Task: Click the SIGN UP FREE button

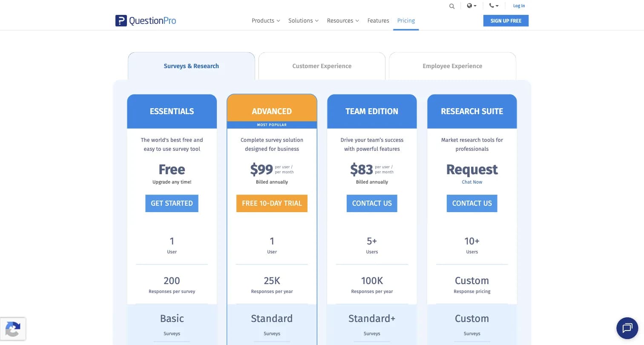Action: click(x=506, y=20)
